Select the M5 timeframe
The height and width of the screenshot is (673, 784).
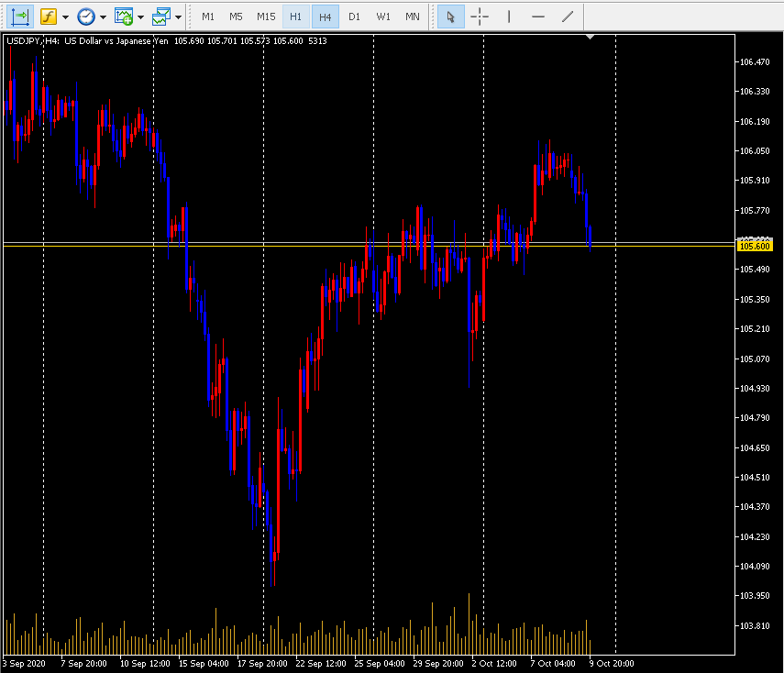point(236,17)
